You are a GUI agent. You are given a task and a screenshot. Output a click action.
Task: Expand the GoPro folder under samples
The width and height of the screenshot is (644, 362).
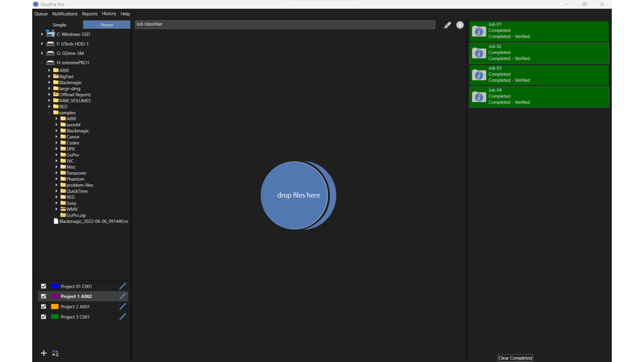(57, 155)
